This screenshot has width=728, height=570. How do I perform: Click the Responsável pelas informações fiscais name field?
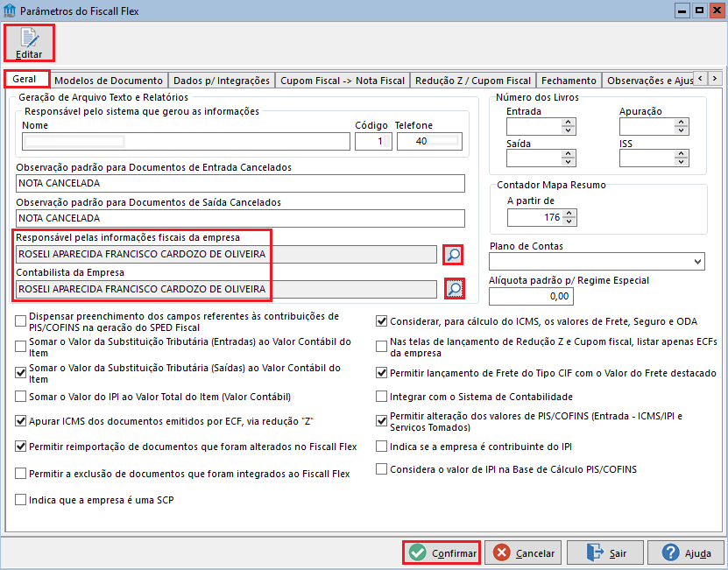[226, 254]
